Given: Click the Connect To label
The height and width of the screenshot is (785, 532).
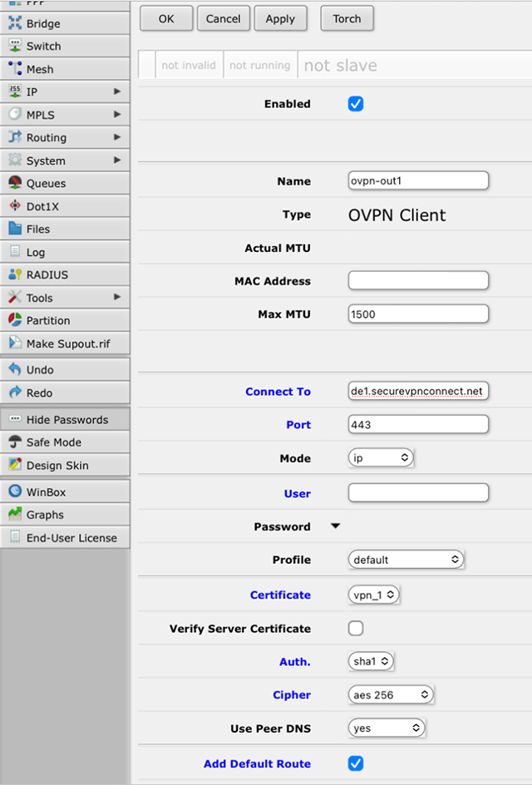Looking at the screenshot, I should click(x=278, y=392).
